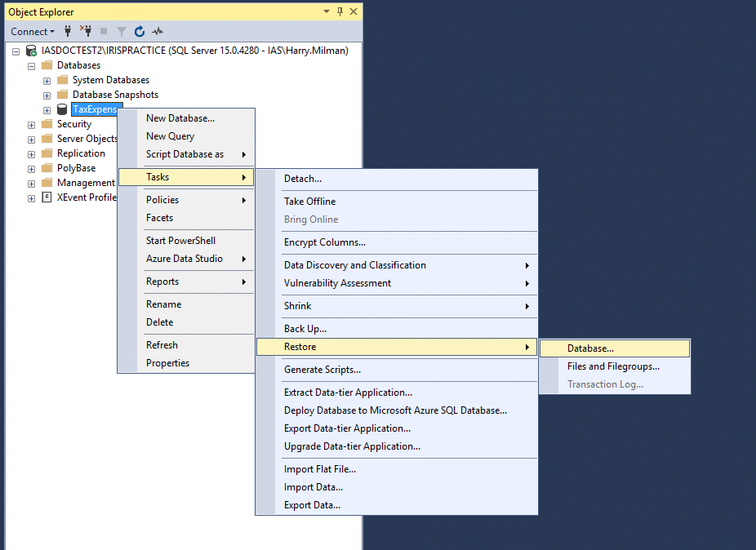Open Vulnerability Assessment submenu
756x550 pixels.
(397, 283)
